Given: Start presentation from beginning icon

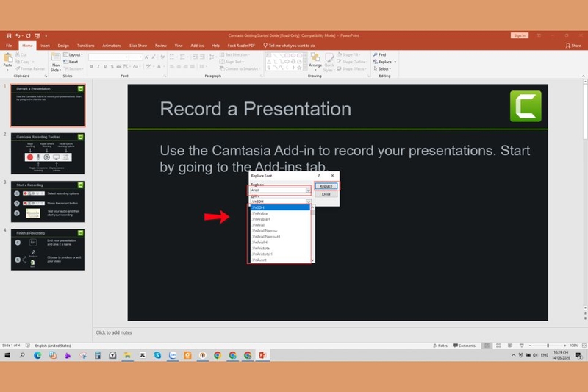Looking at the screenshot, I should coord(37,35).
